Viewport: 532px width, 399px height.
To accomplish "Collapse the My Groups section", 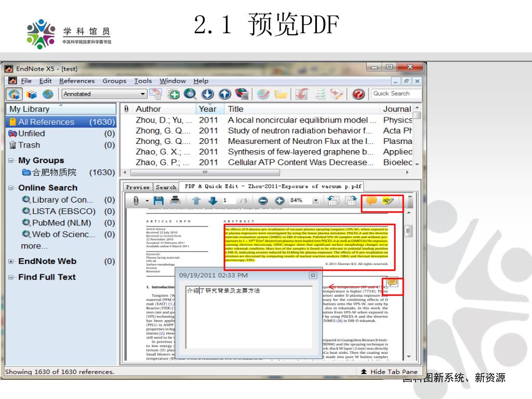I will tap(11, 160).
